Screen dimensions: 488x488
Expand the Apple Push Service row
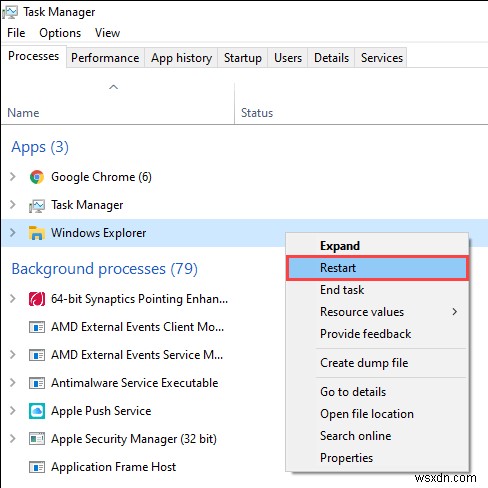[13, 410]
